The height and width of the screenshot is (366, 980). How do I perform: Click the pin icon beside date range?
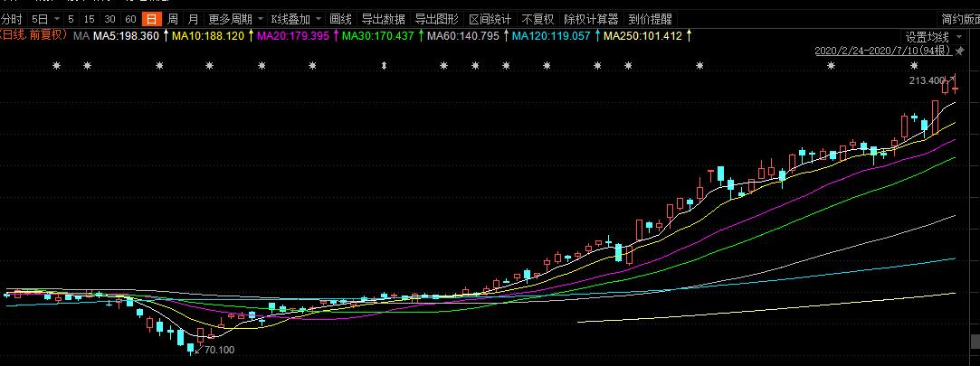click(x=960, y=51)
